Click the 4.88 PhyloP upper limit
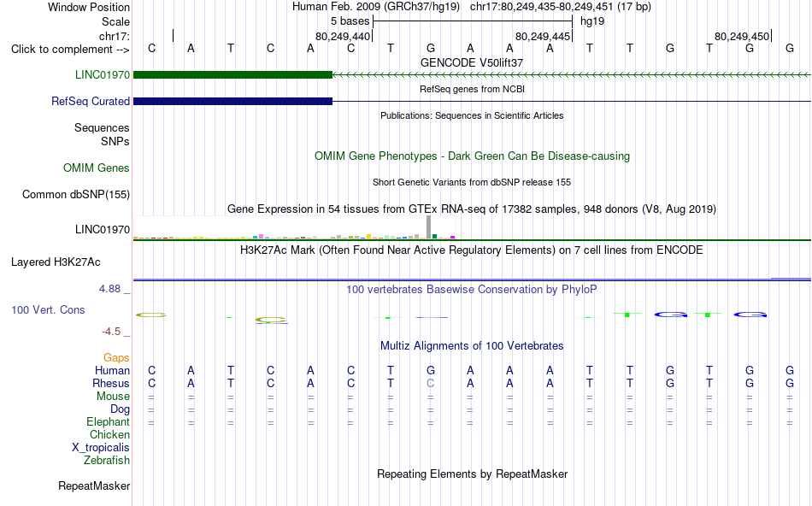The height and width of the screenshot is (506, 812). click(x=109, y=289)
